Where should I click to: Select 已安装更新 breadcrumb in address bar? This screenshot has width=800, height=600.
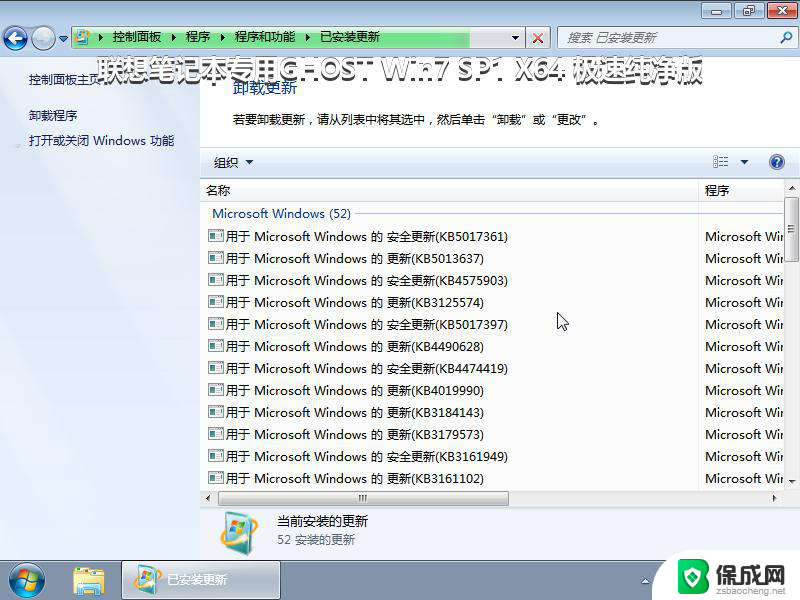[x=350, y=37]
